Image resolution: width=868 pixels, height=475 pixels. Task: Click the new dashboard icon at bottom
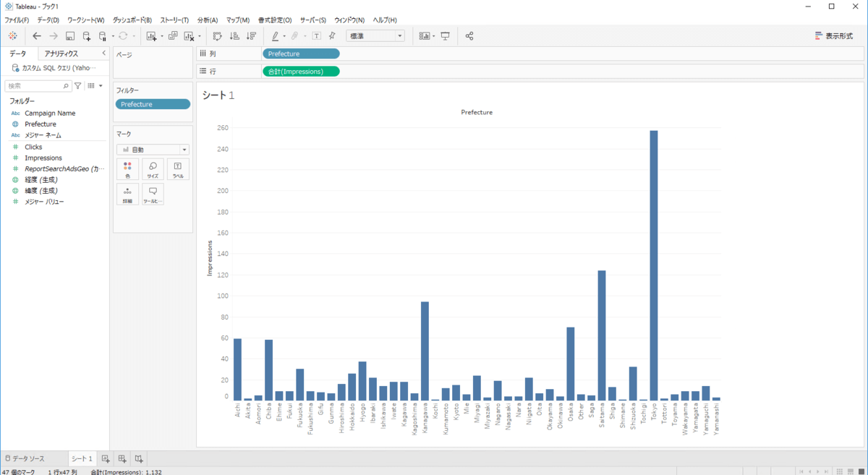(x=122, y=458)
